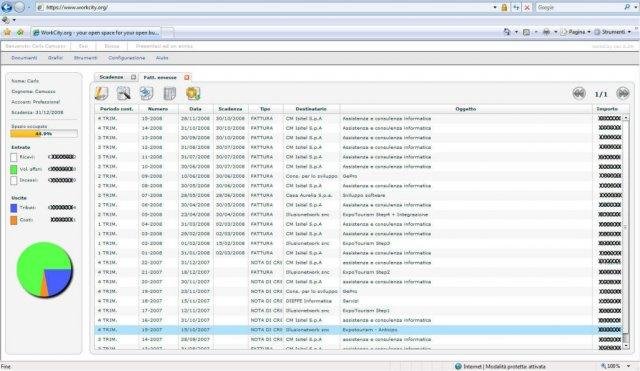Screen dimensions: 640x371
Task: Click the Presentaci ad un amico link
Action: (x=164, y=46)
